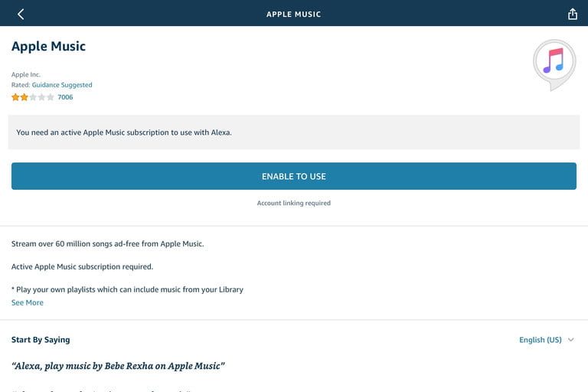Screen dimensions: 588x392
Task: Select the Apple Inc. developer name
Action: coord(25,74)
